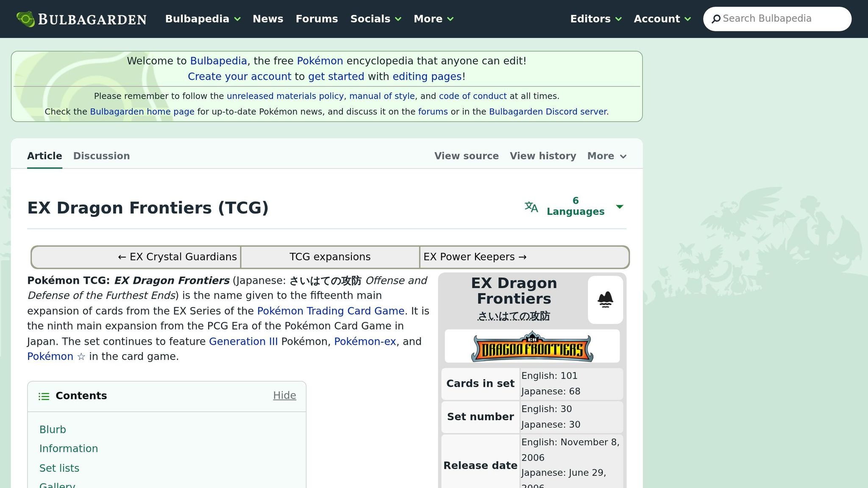Expand the article More actions dropdown
Image resolution: width=868 pixels, height=488 pixels.
pyautogui.click(x=607, y=156)
